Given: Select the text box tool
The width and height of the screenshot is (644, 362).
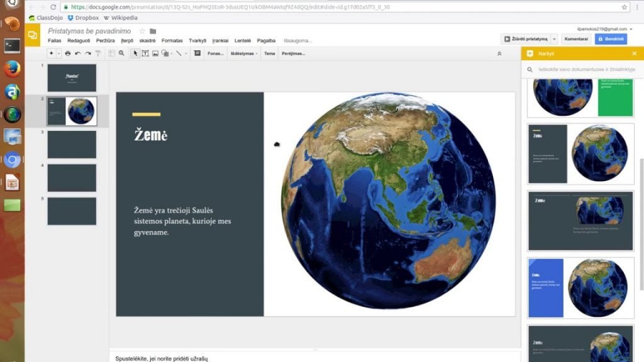Looking at the screenshot, I should (x=145, y=53).
